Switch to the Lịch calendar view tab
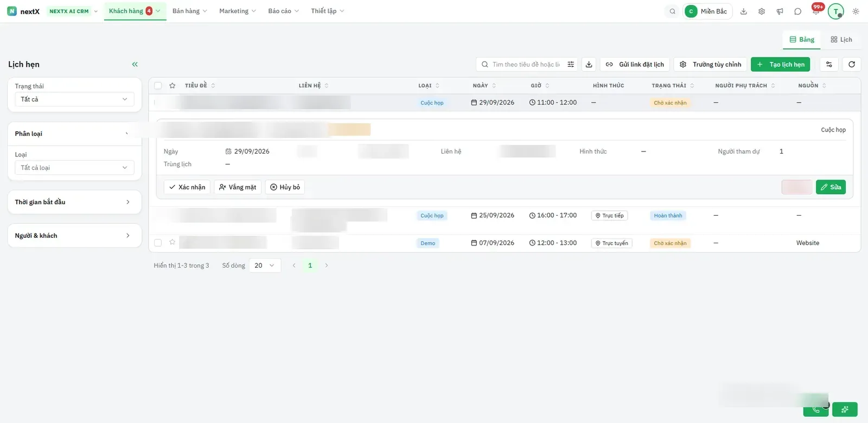The width and height of the screenshot is (868, 423). tap(841, 40)
